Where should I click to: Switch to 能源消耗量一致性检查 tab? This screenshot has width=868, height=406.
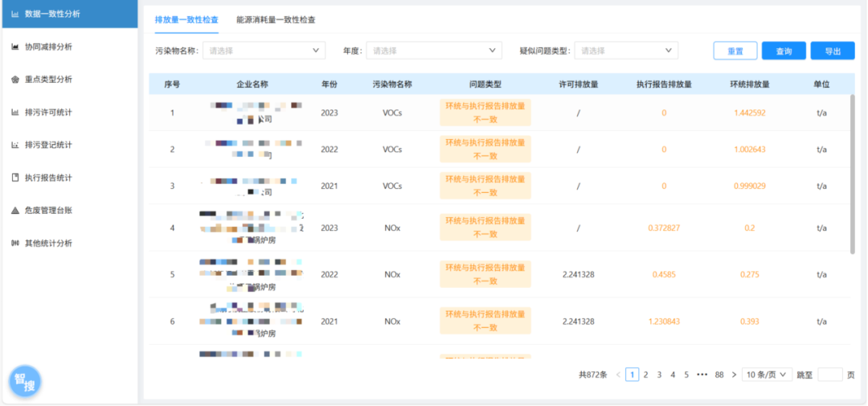(276, 19)
